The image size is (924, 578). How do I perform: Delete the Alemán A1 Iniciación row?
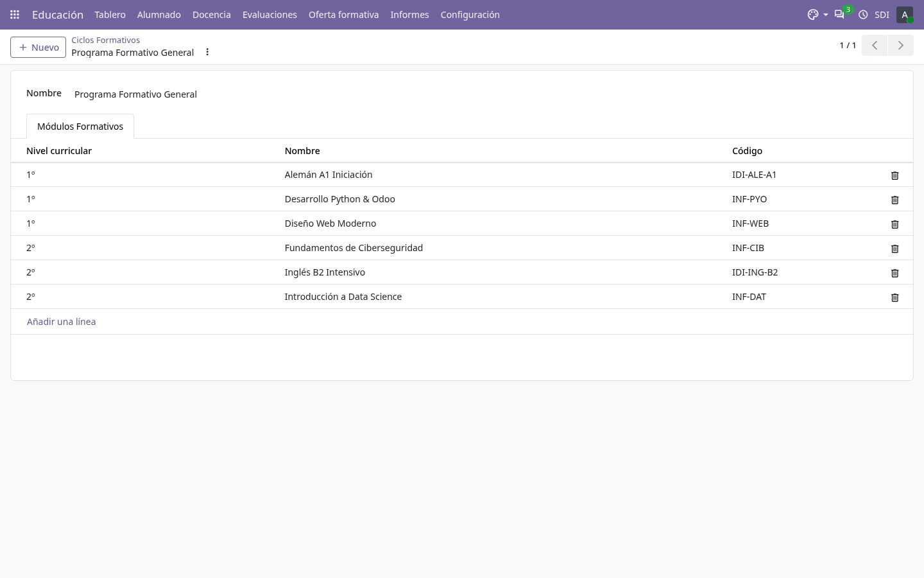point(894,175)
